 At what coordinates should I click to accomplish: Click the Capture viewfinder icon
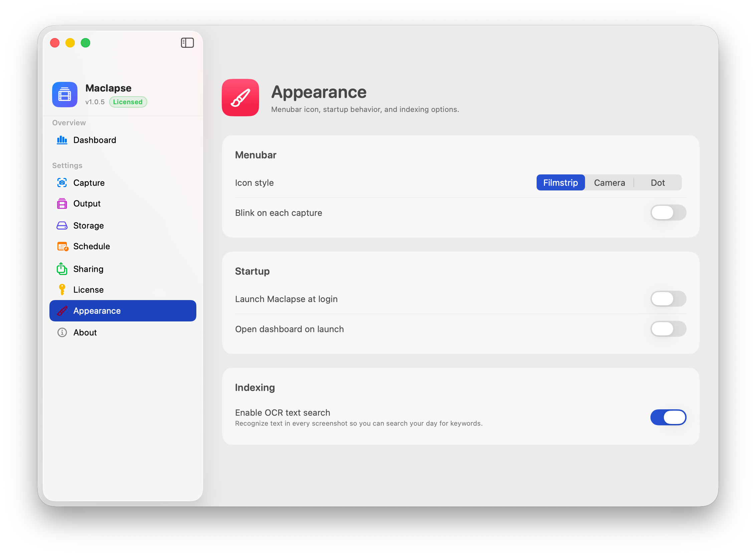coord(62,183)
